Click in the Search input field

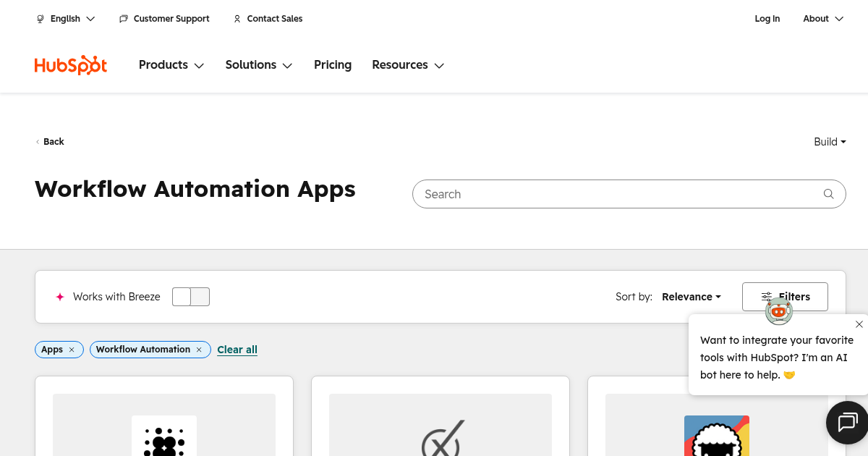coord(629,194)
